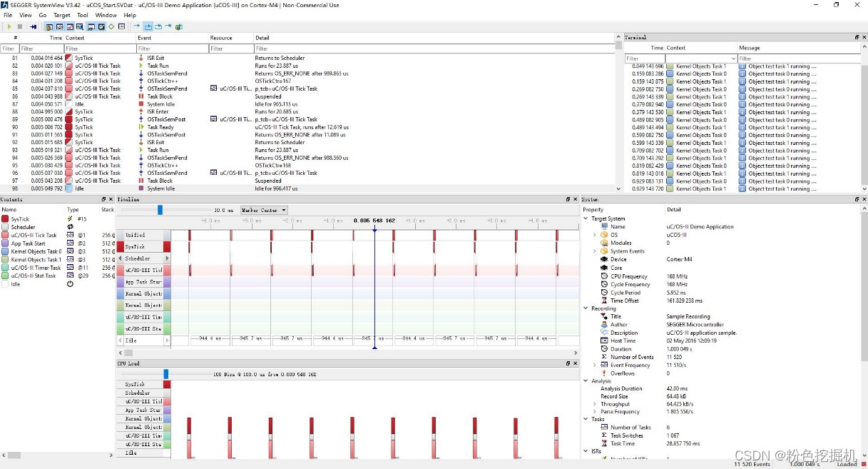The width and height of the screenshot is (868, 469).
Task: Expand the OS node in System panel
Action: tap(595, 235)
